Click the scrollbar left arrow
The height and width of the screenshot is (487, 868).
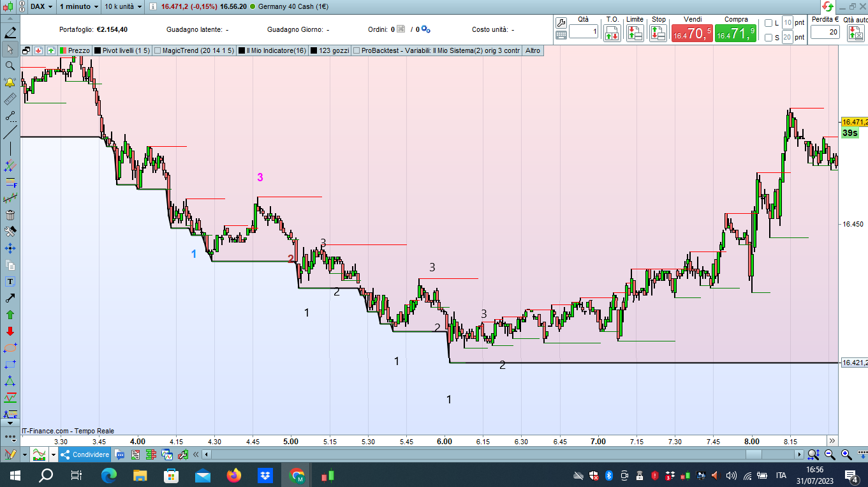click(x=207, y=454)
